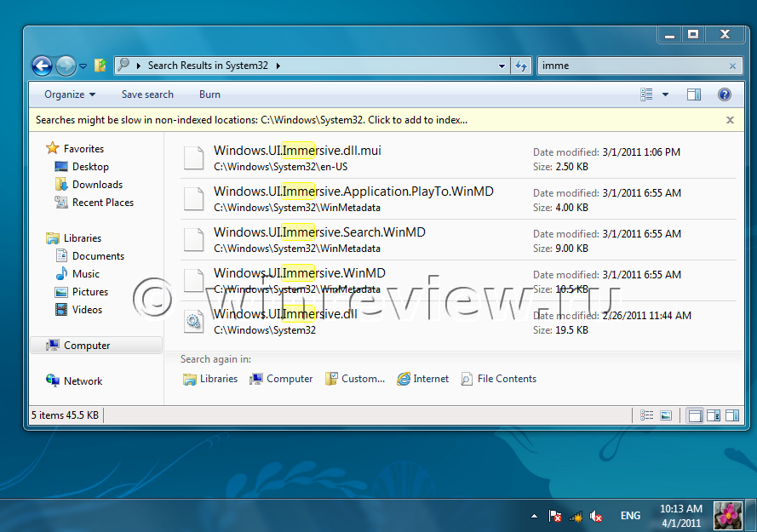The width and height of the screenshot is (757, 532).
Task: Click the Action Center flag tray icon
Action: coord(555,516)
